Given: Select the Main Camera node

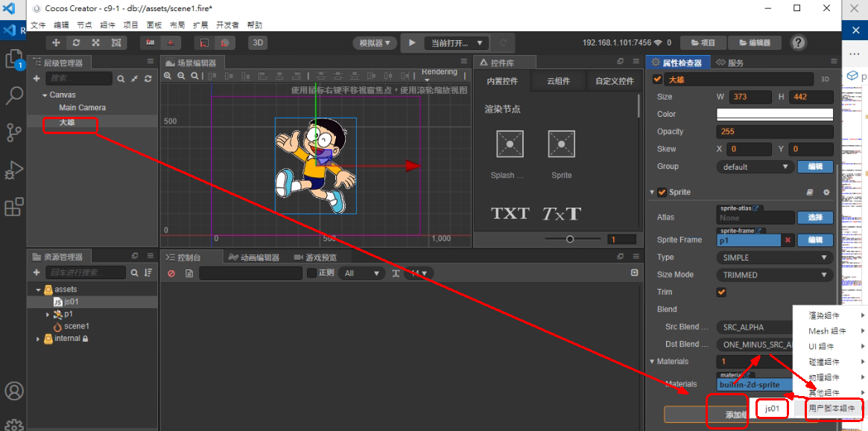Looking at the screenshot, I should click(x=82, y=107).
